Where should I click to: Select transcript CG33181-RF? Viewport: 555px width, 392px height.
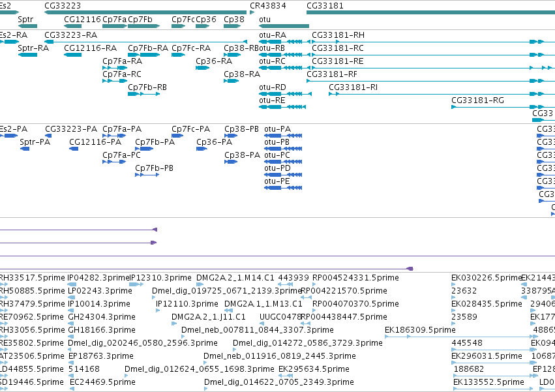click(431, 81)
